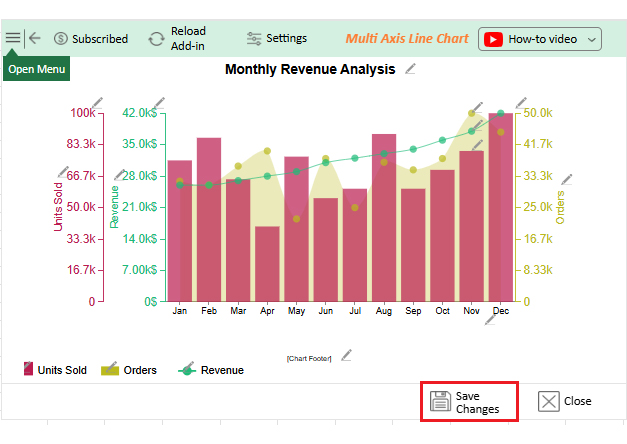Click the Save Changes button
This screenshot has height=444, width=627.
click(469, 402)
